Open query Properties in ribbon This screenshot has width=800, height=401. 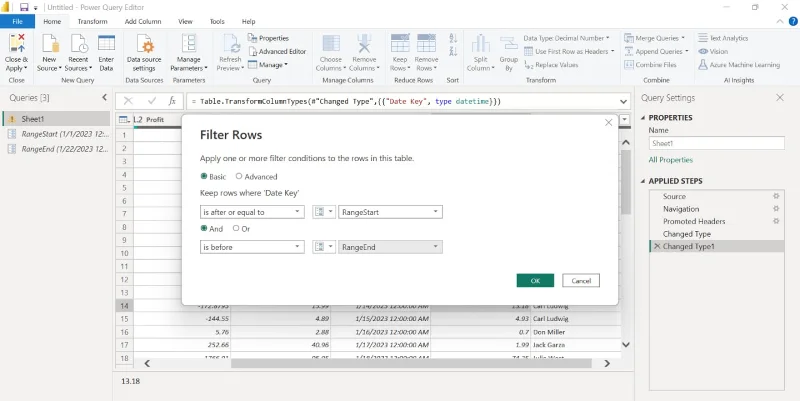click(x=268, y=38)
